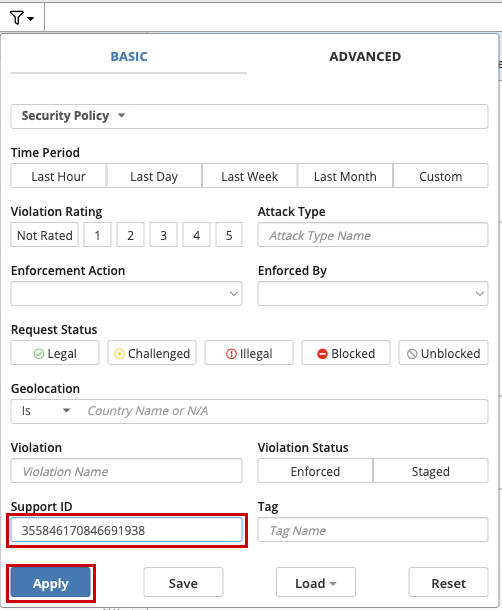
Task: Select Enforced violation status
Action: point(315,471)
